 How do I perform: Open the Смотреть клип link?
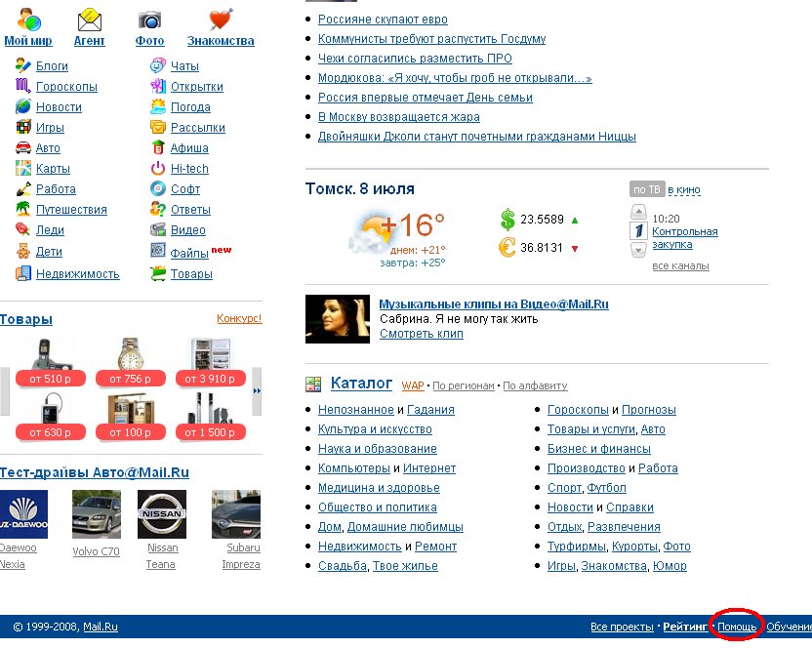(x=421, y=334)
